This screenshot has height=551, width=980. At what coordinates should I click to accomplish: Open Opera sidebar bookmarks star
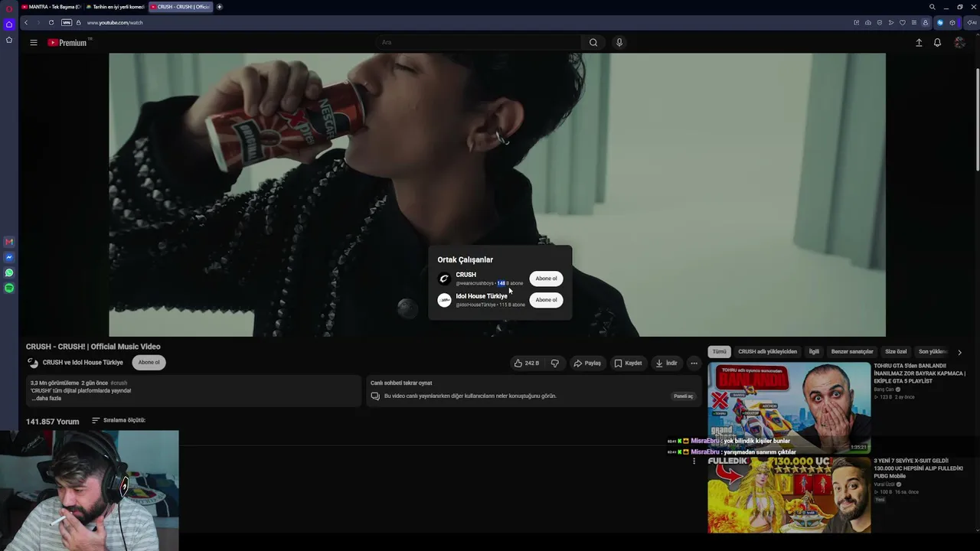9,40
